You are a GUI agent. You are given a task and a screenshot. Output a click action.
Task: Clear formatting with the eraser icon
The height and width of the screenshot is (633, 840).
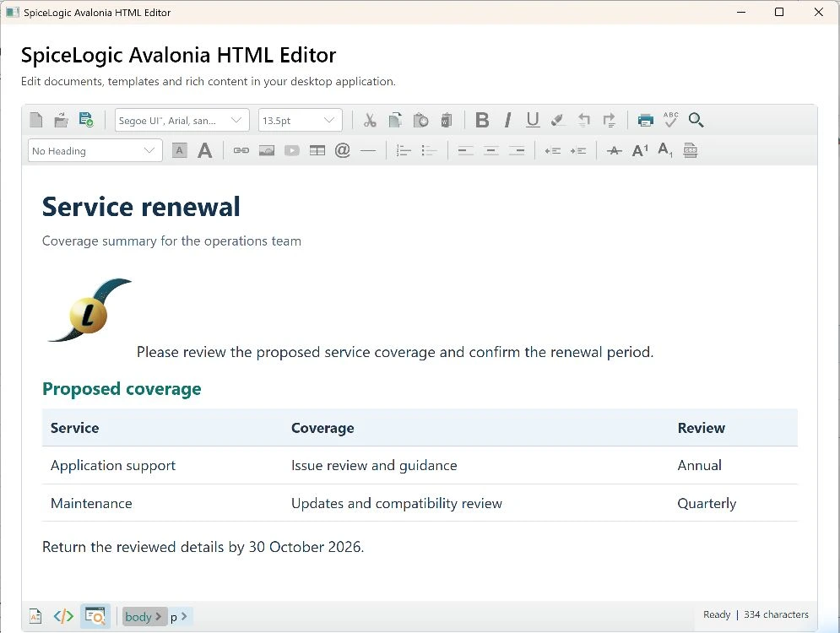[x=558, y=120]
